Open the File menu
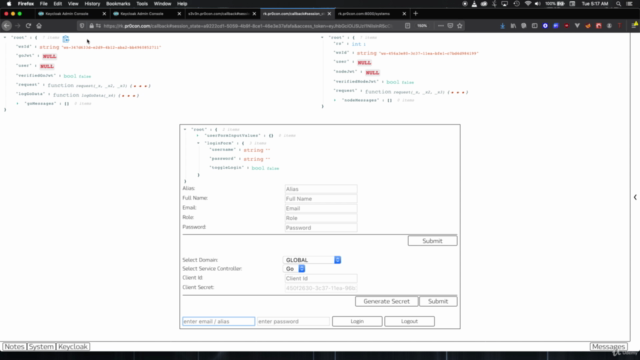Viewport: 640px width, 360px height. point(44,4)
